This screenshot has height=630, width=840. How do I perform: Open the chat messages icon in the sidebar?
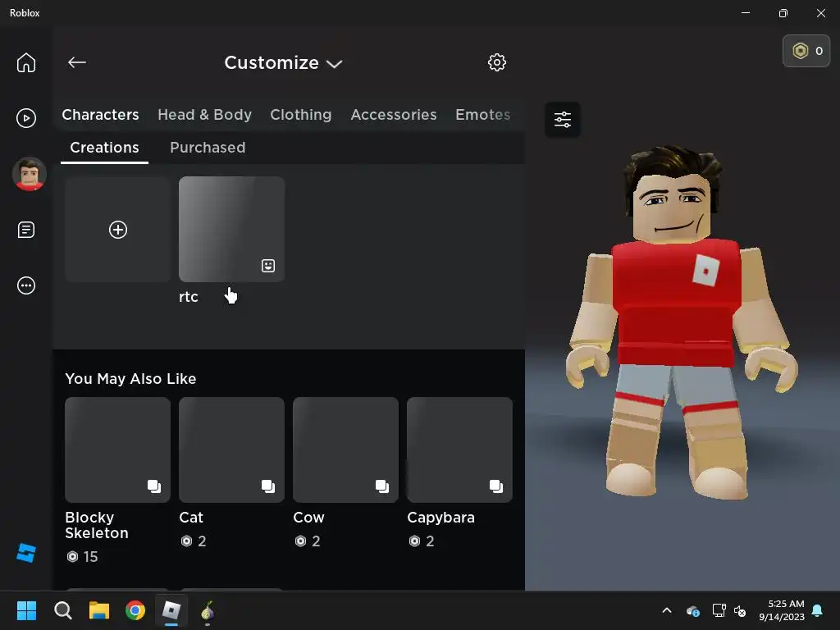25,230
